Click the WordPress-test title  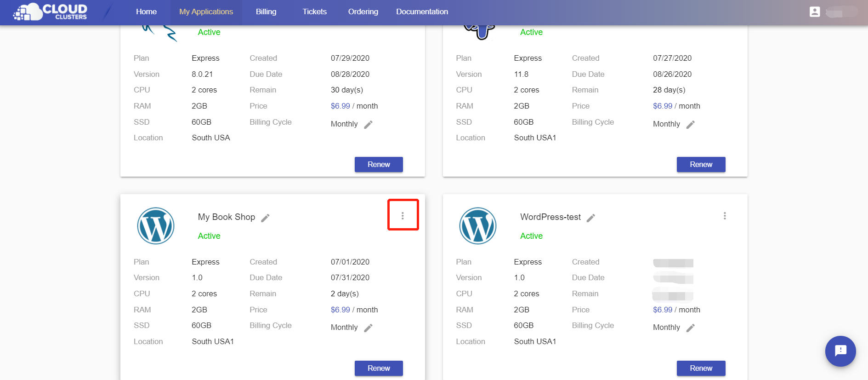click(550, 217)
